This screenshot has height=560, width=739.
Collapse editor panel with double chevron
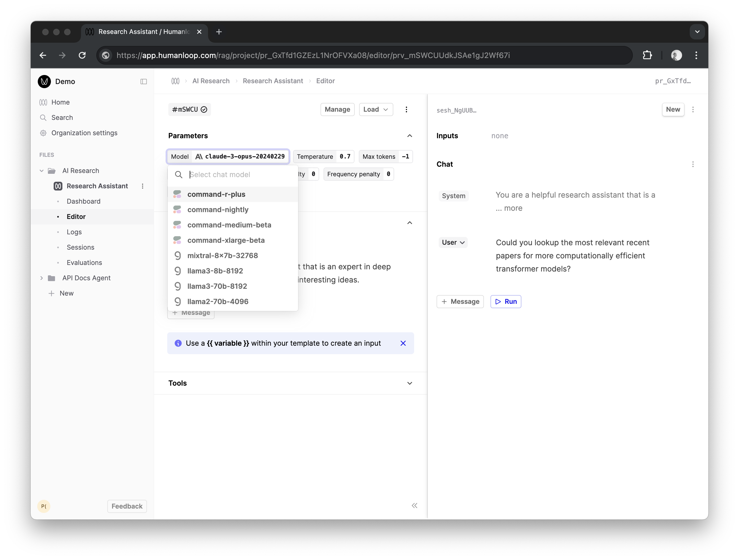coord(414,506)
